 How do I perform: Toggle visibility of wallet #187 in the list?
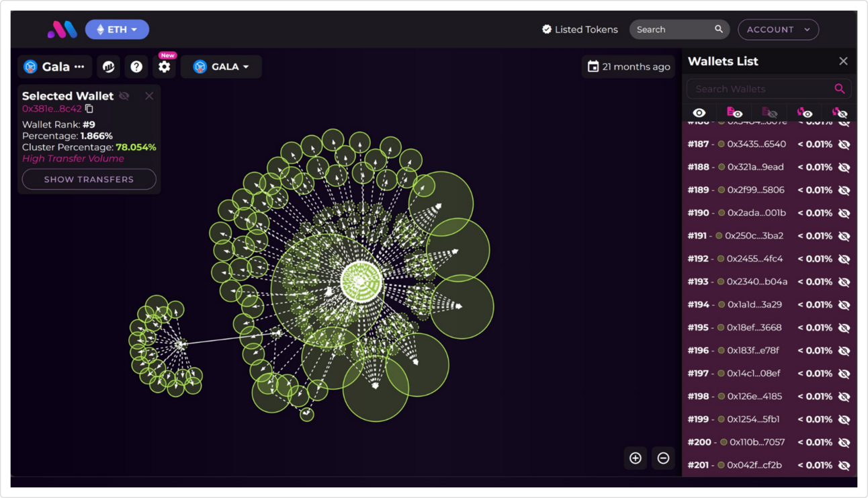coord(844,144)
